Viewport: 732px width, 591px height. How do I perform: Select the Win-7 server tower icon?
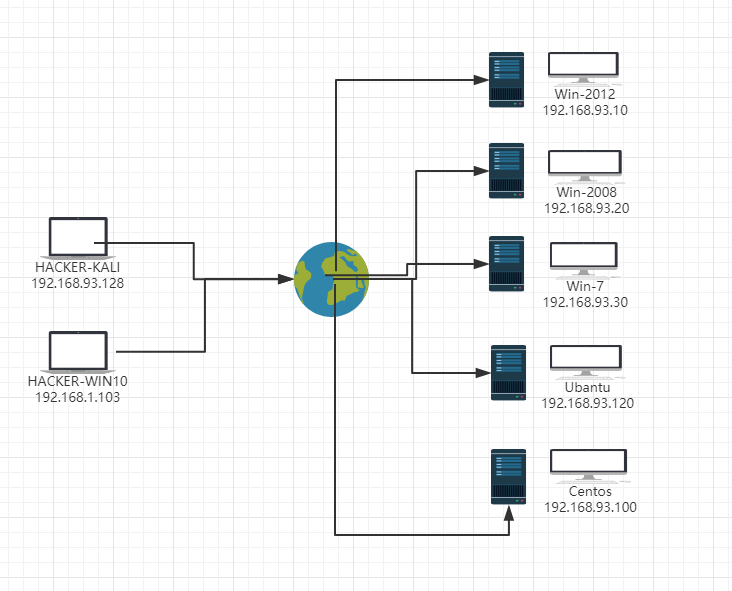pyautogui.click(x=507, y=264)
